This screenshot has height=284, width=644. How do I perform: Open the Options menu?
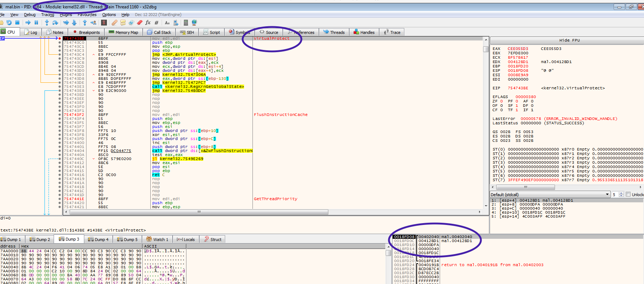[x=109, y=15]
